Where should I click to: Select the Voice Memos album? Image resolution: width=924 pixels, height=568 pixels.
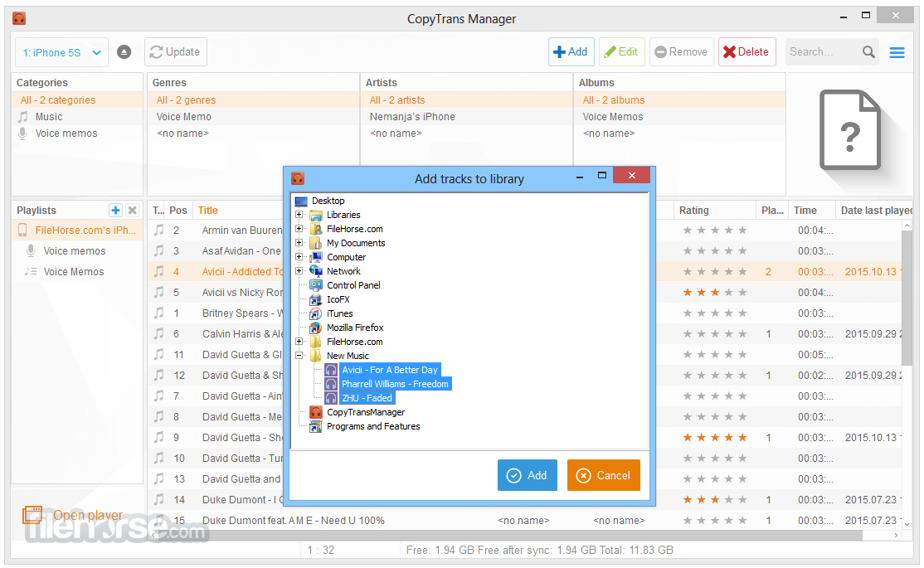(x=680, y=117)
